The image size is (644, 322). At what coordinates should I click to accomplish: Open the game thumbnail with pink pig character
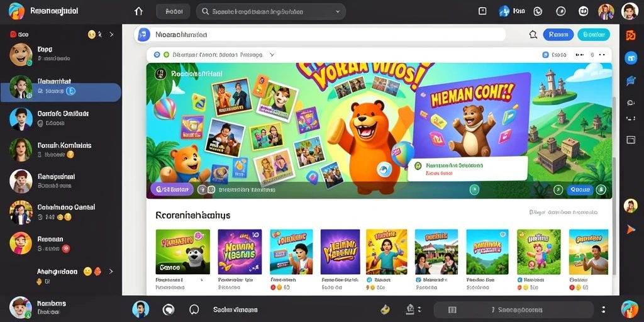point(538,252)
